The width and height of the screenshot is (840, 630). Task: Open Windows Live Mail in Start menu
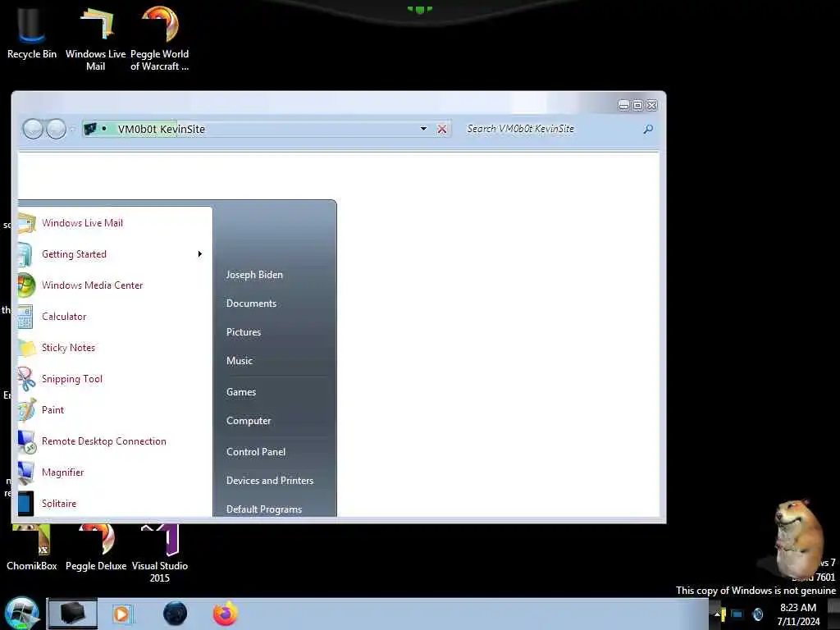pos(115,223)
